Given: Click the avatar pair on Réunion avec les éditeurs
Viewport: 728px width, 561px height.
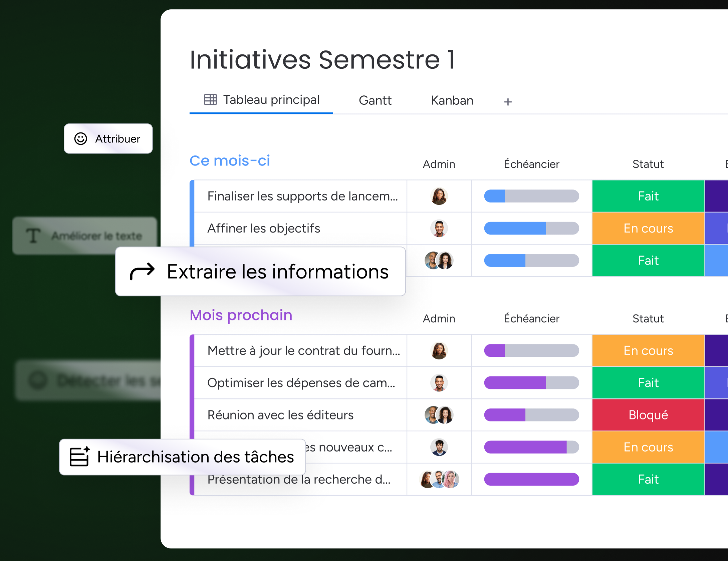Looking at the screenshot, I should coord(439,415).
